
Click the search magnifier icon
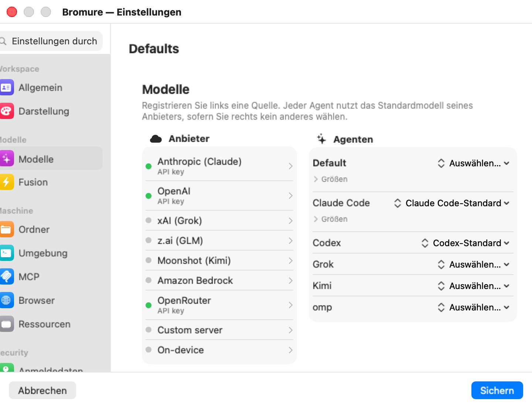[3, 41]
